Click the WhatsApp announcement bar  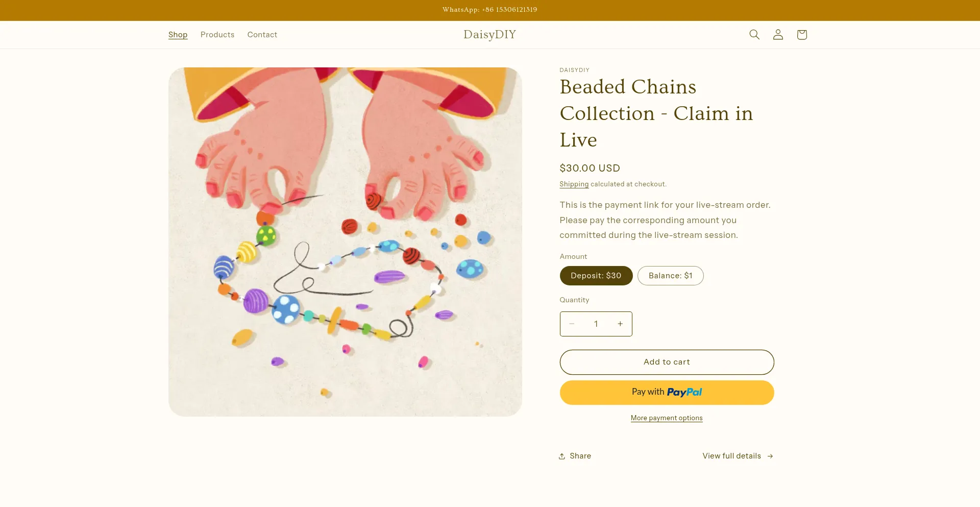click(489, 10)
